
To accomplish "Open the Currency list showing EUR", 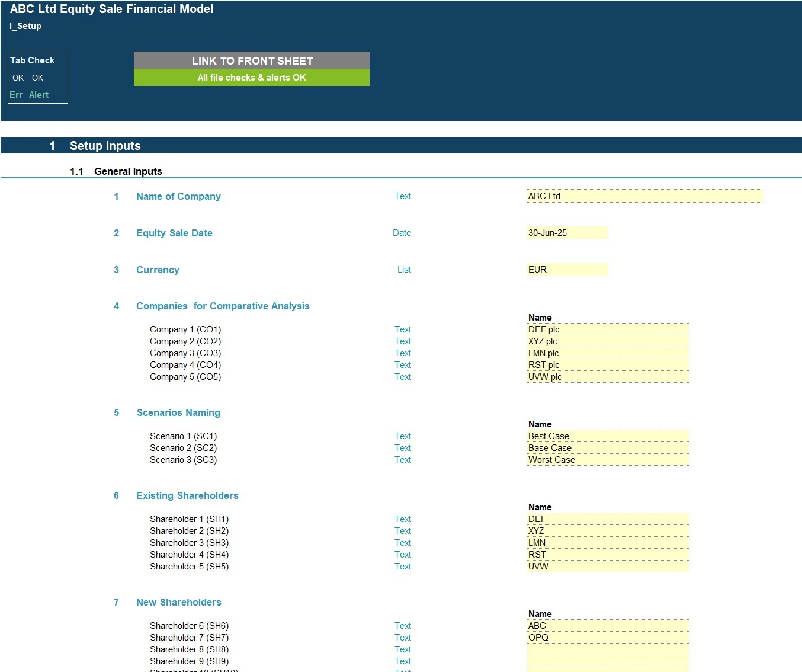I will [566, 269].
